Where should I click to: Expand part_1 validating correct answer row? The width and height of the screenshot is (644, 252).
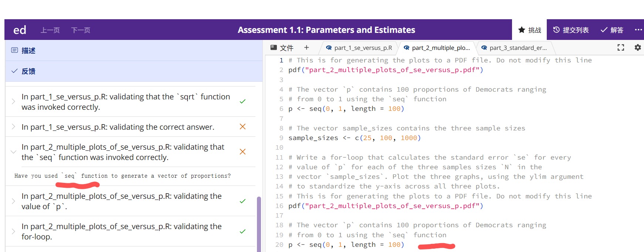pyautogui.click(x=131, y=127)
